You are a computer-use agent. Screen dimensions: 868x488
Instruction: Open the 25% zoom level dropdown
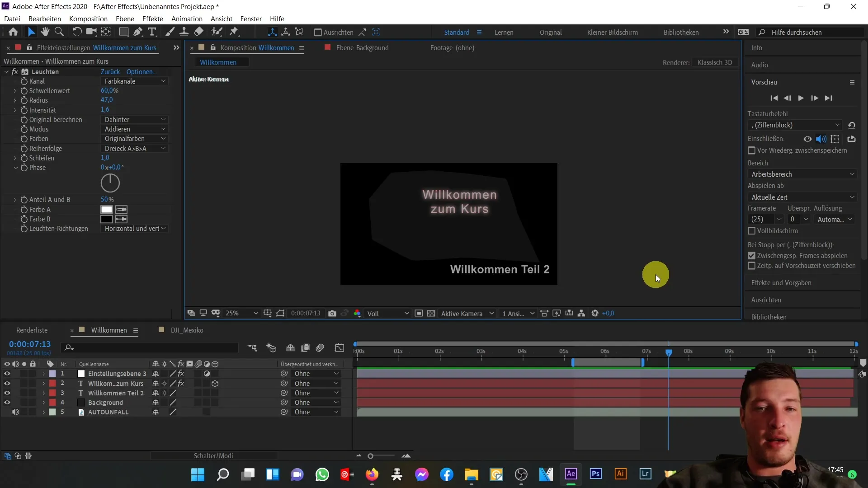tap(242, 313)
